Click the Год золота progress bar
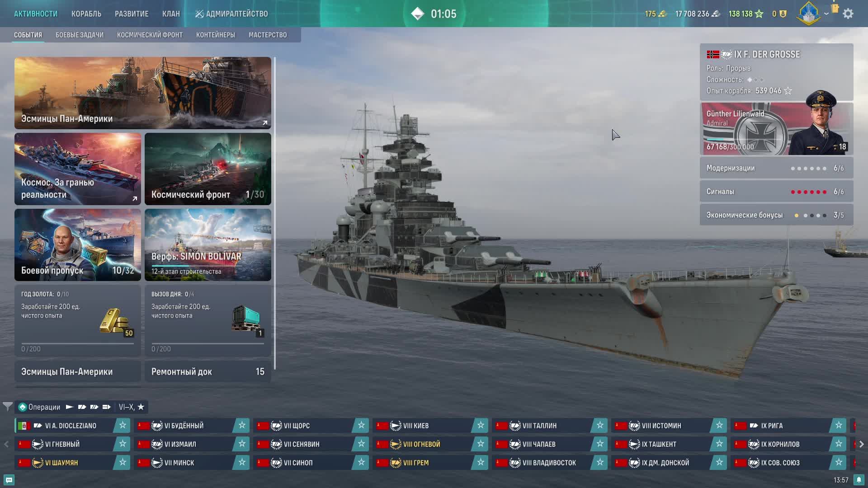The image size is (868, 488). (x=78, y=343)
